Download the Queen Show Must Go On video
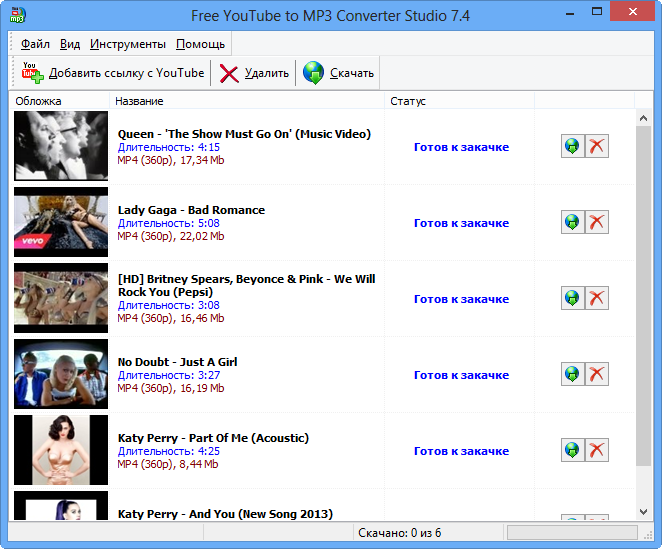This screenshot has height=549, width=662. pyautogui.click(x=572, y=146)
